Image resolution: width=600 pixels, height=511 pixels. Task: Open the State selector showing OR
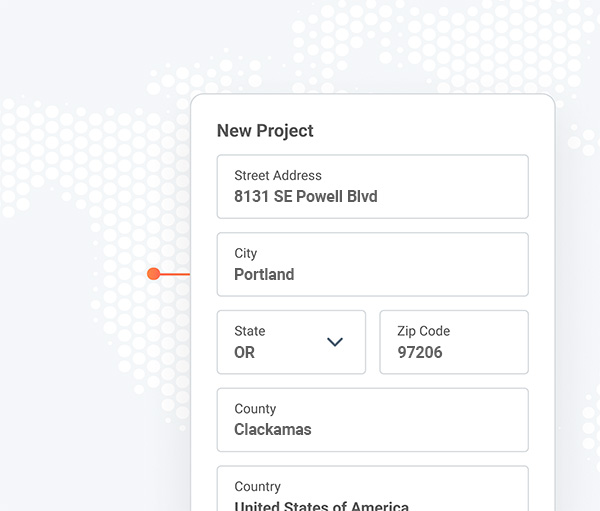click(x=290, y=342)
